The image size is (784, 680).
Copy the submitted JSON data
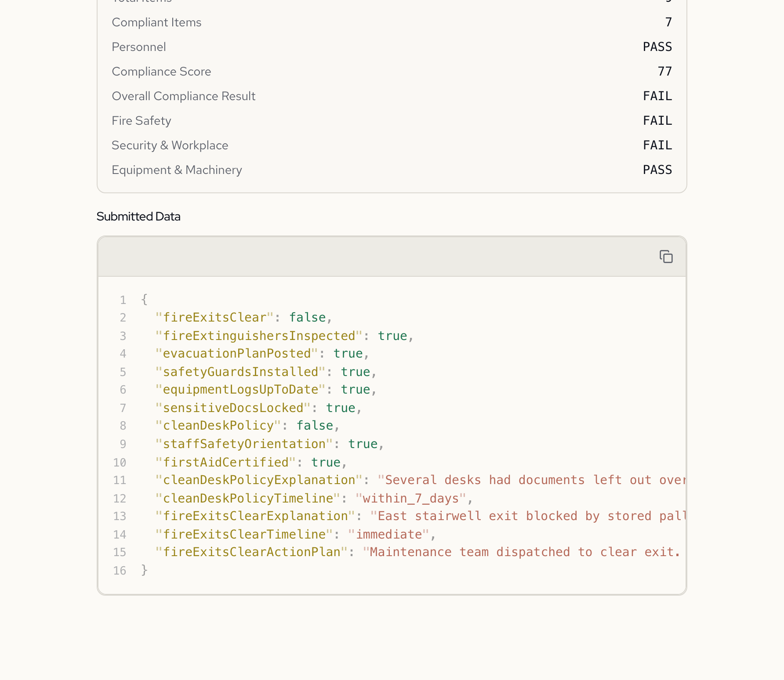(666, 257)
